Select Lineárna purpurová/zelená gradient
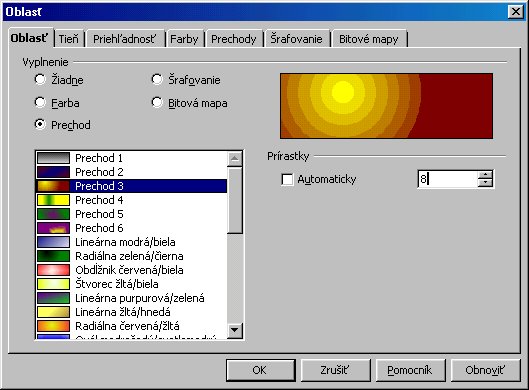This screenshot has width=529, height=390. click(x=132, y=298)
